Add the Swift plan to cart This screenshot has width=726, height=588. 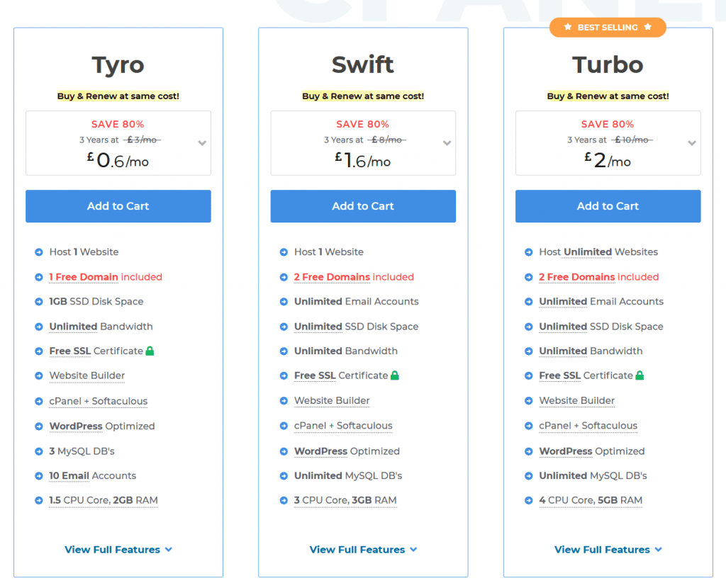point(363,206)
